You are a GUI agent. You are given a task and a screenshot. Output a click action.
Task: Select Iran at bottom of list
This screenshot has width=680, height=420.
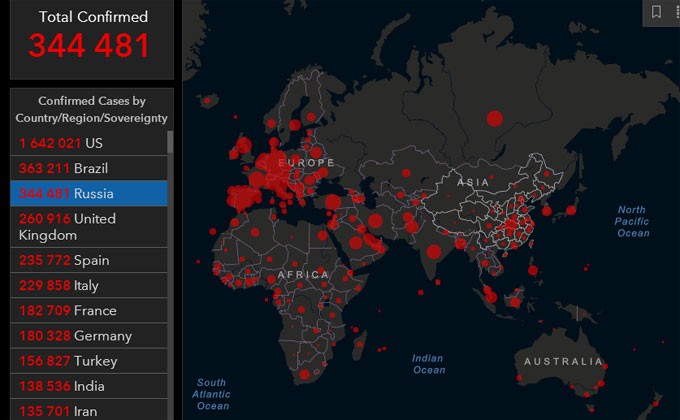click(x=88, y=410)
